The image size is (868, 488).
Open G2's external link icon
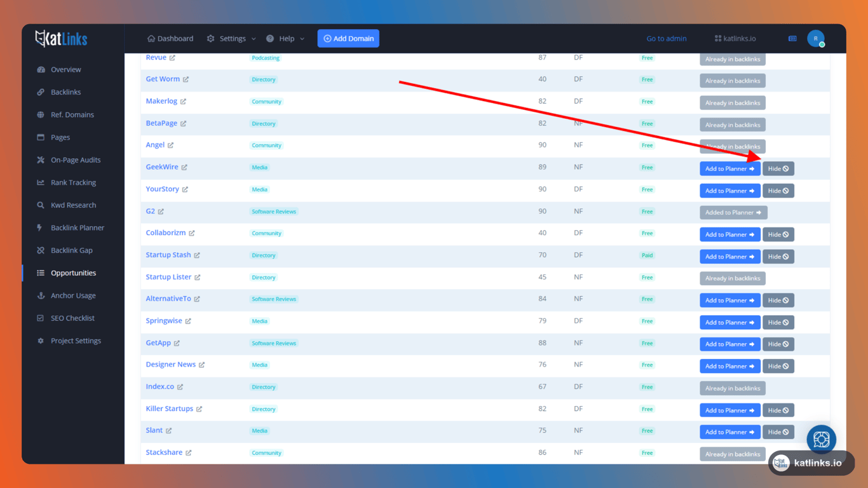click(x=161, y=212)
